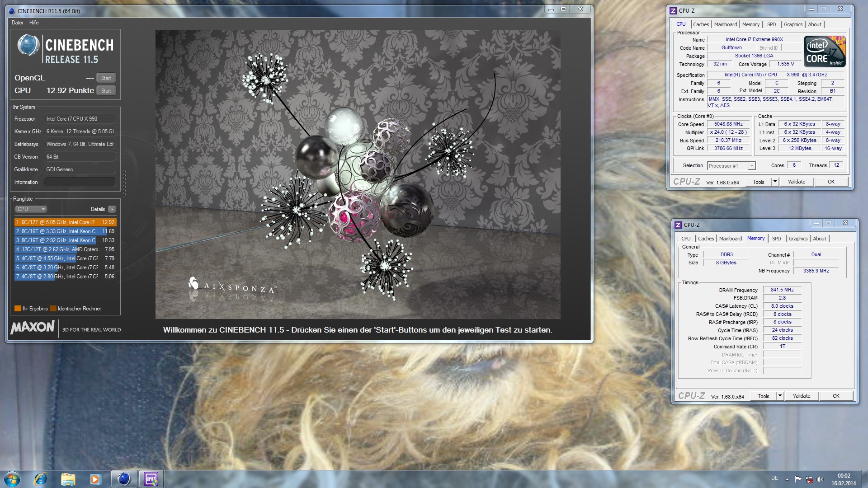Click the orange Ihr Ergebnis swatch
The image size is (868, 488).
point(18,309)
